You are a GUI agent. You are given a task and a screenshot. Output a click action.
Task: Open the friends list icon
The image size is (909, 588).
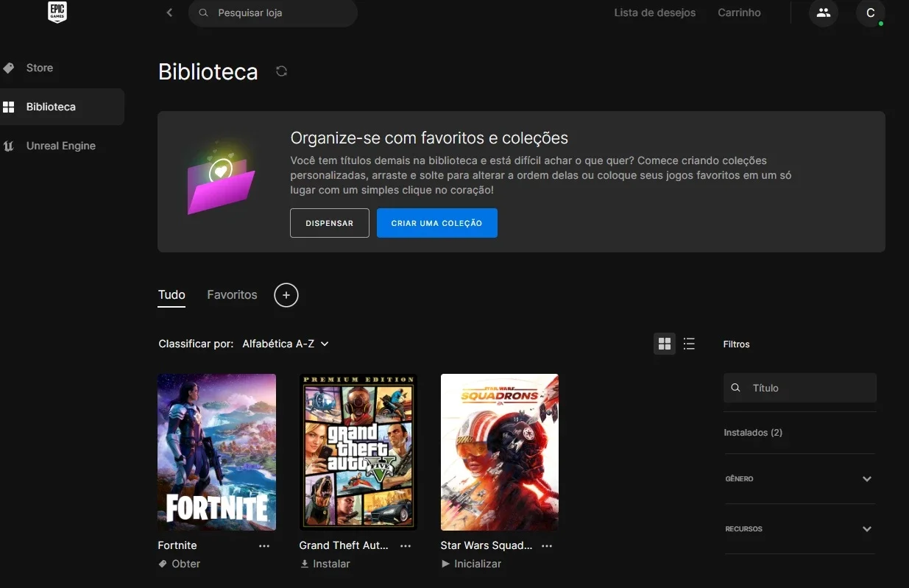[x=824, y=13]
